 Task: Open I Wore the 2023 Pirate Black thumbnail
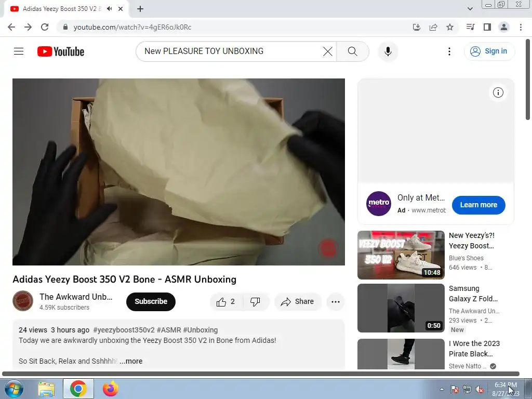pyautogui.click(x=401, y=354)
